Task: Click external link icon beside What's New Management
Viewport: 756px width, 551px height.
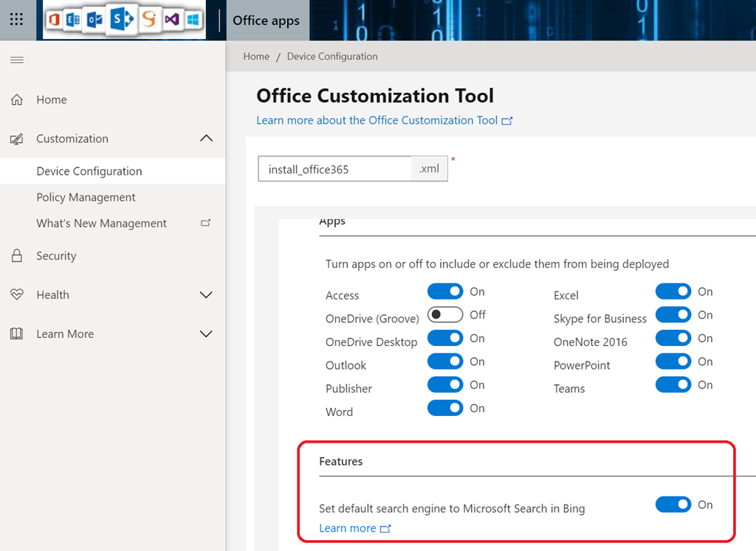Action: (206, 223)
